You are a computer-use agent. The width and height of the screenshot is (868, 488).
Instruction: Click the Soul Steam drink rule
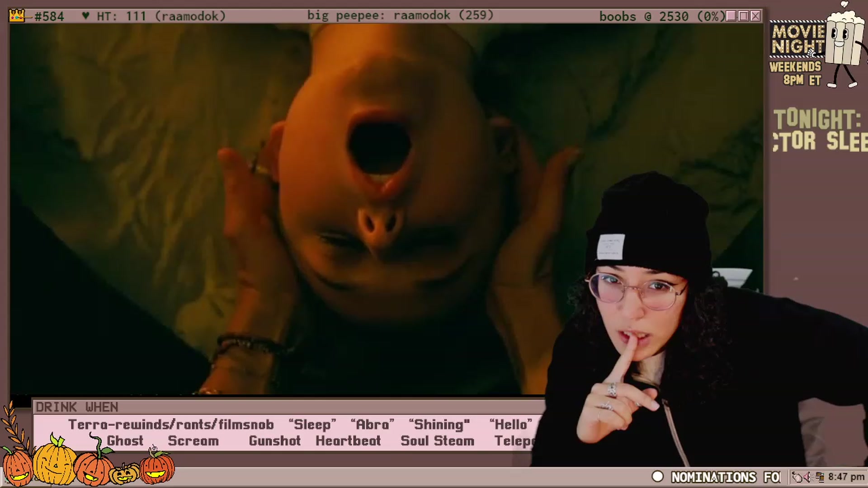point(437,441)
